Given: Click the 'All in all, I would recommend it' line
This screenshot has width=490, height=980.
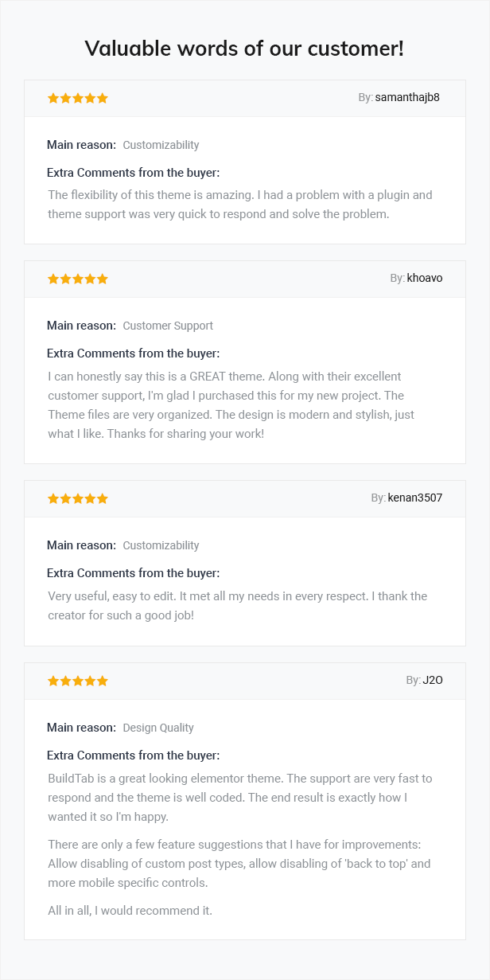Looking at the screenshot, I should click(x=130, y=910).
